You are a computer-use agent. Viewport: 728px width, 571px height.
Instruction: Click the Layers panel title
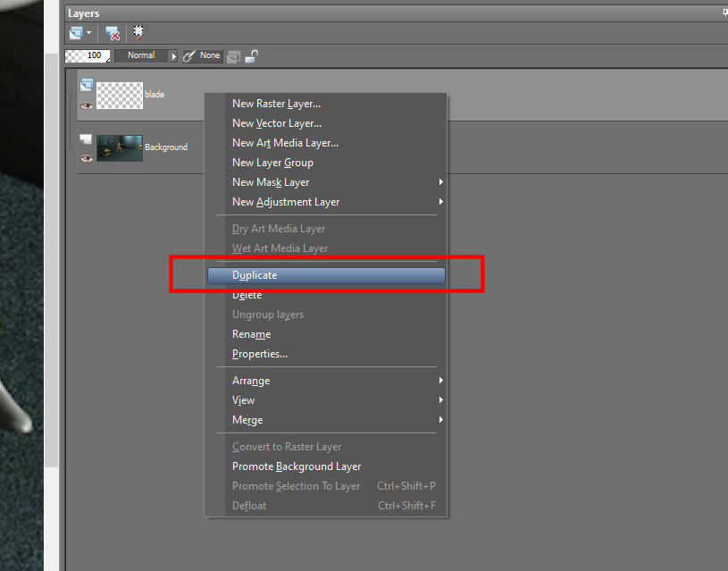84,13
